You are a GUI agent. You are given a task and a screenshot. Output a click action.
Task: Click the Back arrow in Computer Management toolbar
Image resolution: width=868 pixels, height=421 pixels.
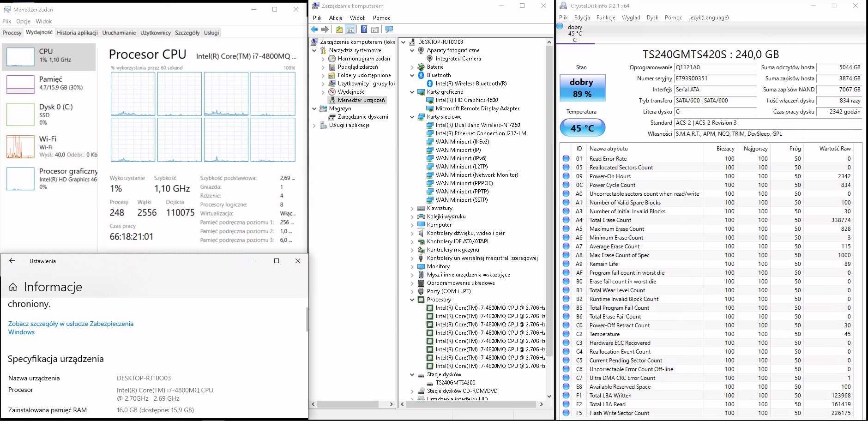pos(314,30)
